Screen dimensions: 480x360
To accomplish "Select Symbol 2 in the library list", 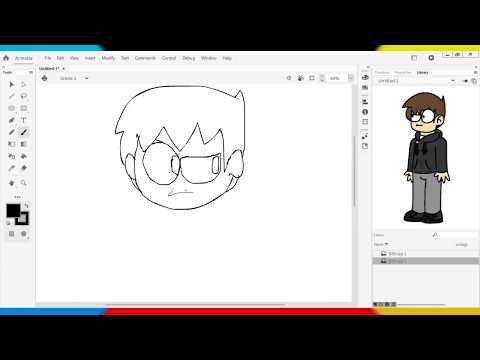I will [426, 261].
